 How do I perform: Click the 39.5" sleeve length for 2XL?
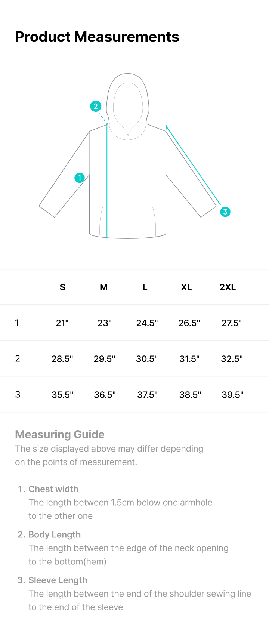click(233, 395)
